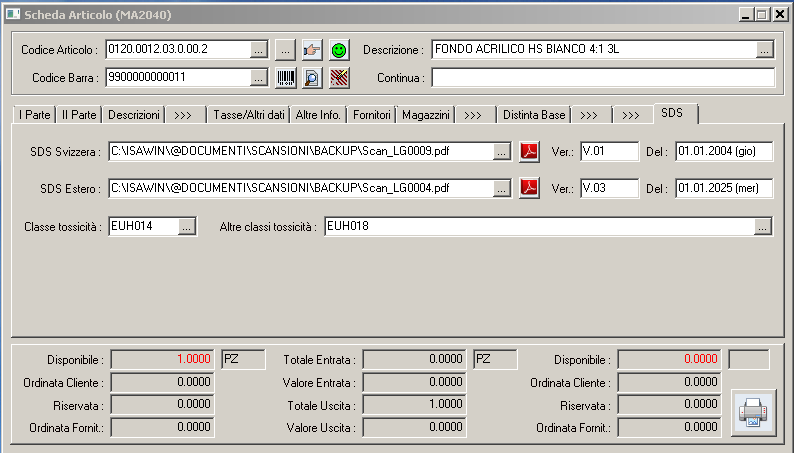The image size is (794, 453).
Task: Click the red crossed-out pattern icon
Action: (x=339, y=78)
